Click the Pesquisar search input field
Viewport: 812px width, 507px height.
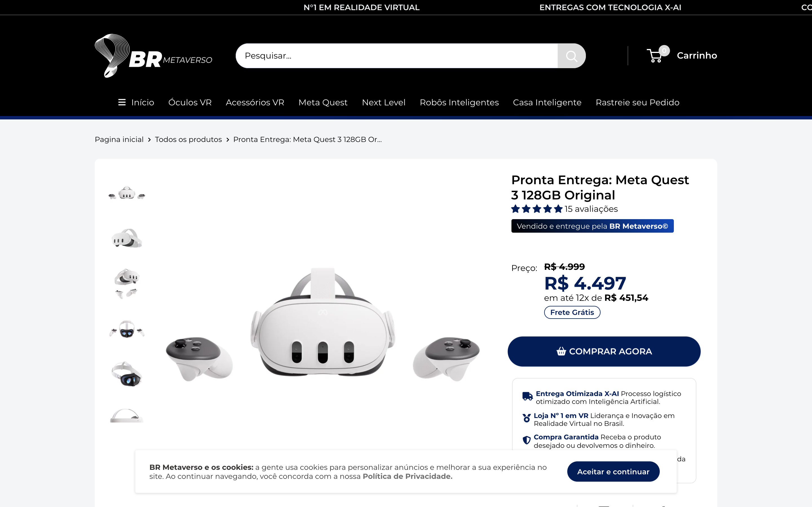pyautogui.click(x=396, y=56)
